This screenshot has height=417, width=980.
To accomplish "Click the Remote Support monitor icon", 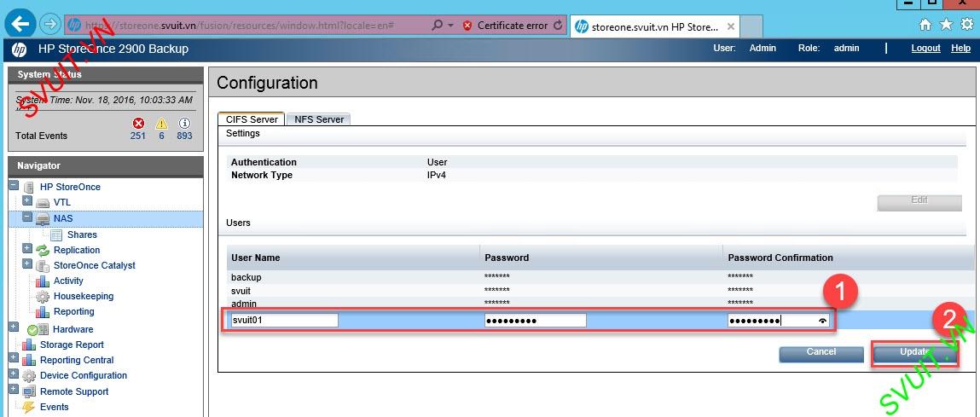I will (29, 392).
